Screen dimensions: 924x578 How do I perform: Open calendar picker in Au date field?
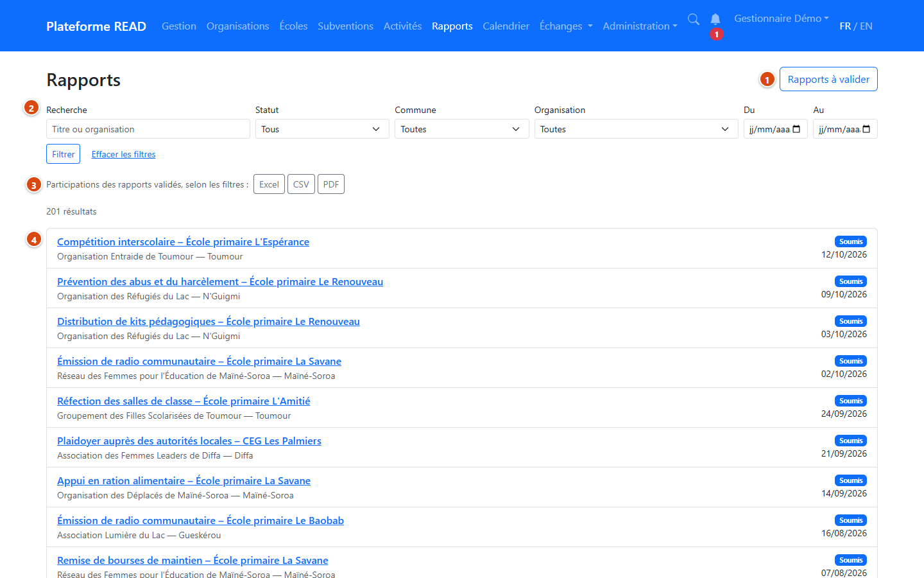click(x=866, y=129)
